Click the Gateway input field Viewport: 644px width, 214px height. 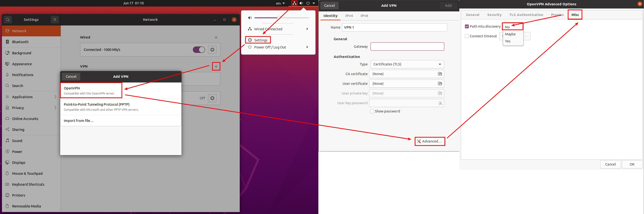407,47
